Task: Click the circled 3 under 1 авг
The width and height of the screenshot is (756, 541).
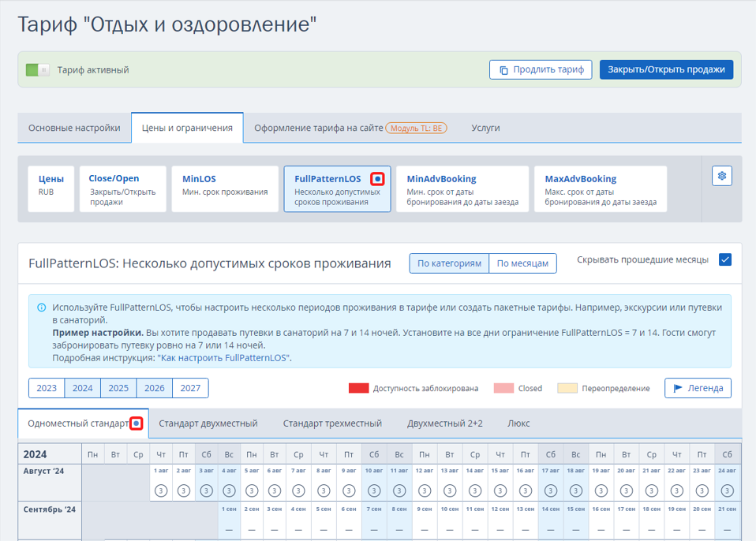Action: click(161, 490)
